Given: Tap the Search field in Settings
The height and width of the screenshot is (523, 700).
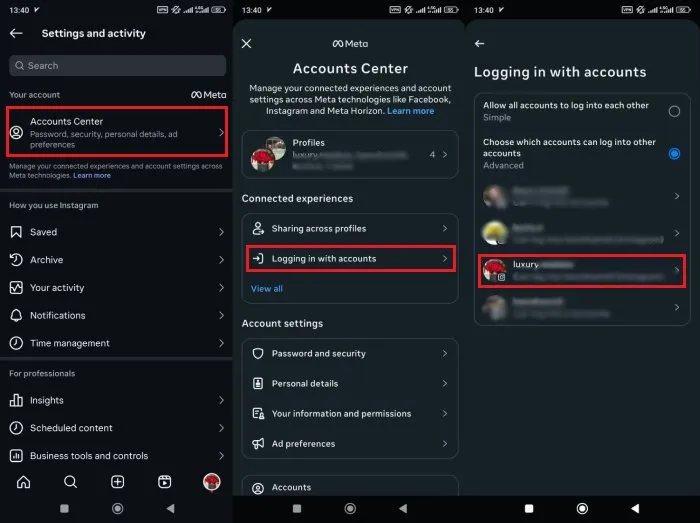Looking at the screenshot, I should (117, 66).
